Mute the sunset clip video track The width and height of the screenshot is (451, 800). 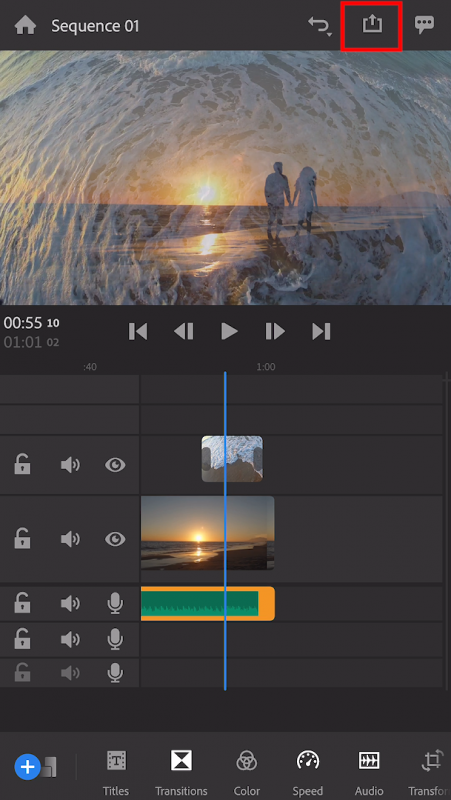tap(70, 539)
